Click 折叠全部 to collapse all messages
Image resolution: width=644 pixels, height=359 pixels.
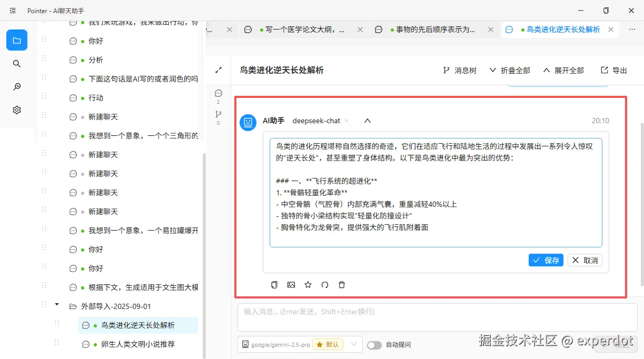coord(510,70)
